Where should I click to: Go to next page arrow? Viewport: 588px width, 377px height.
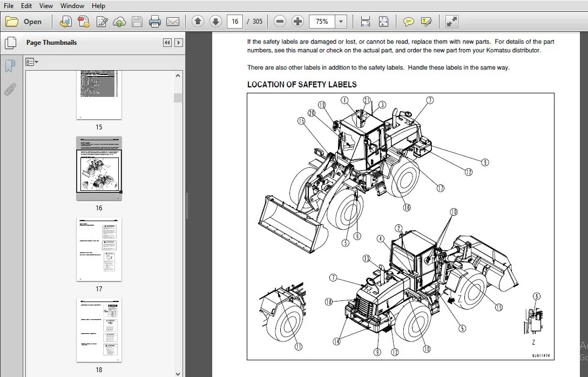pos(215,22)
